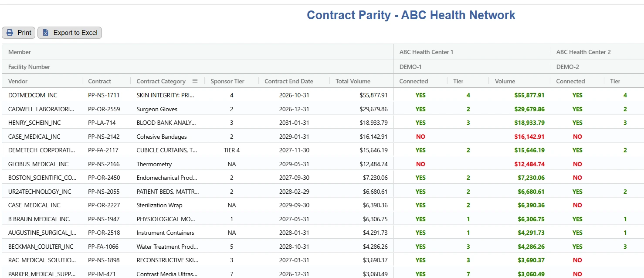The height and width of the screenshot is (278, 644).
Task: Select the BECKMAN_COULTER_INC vendor cell
Action: tap(41, 247)
